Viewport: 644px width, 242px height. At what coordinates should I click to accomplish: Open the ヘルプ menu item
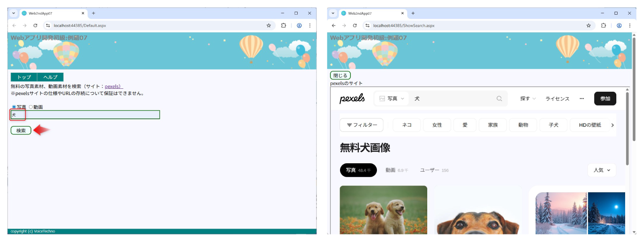click(x=50, y=77)
